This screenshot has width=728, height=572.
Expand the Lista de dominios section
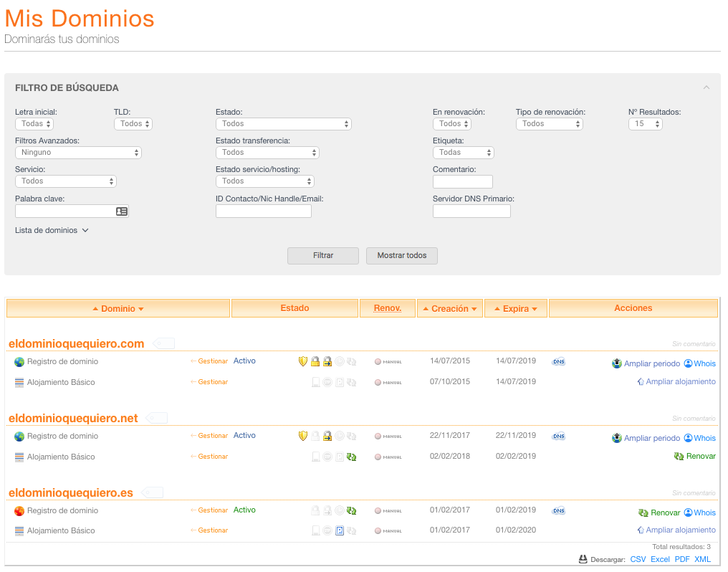point(52,230)
